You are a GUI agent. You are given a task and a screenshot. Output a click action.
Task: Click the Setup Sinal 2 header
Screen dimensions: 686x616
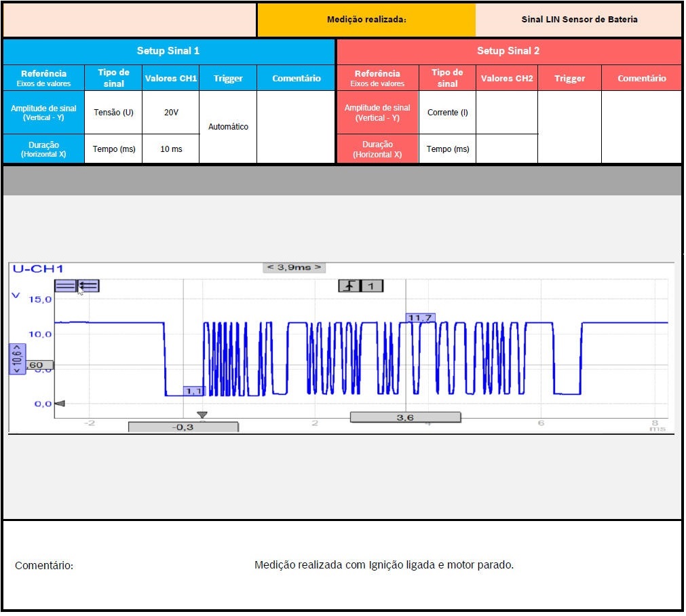pos(508,51)
